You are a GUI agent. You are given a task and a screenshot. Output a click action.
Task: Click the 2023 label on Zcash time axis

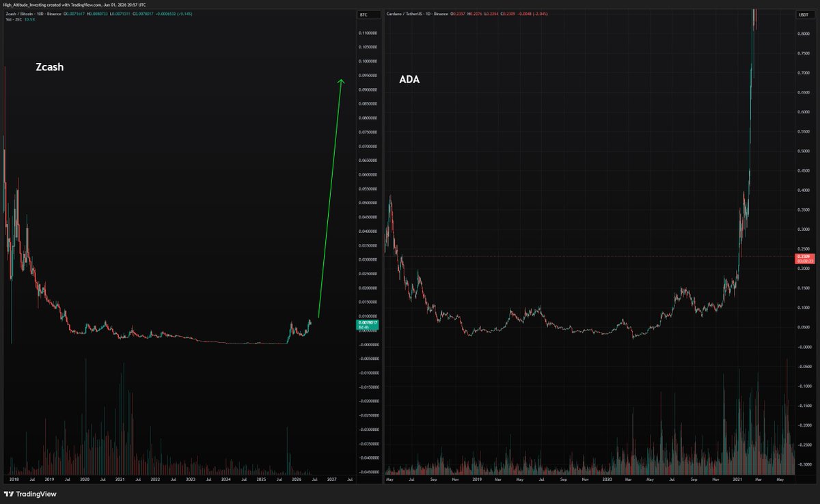pos(191,480)
